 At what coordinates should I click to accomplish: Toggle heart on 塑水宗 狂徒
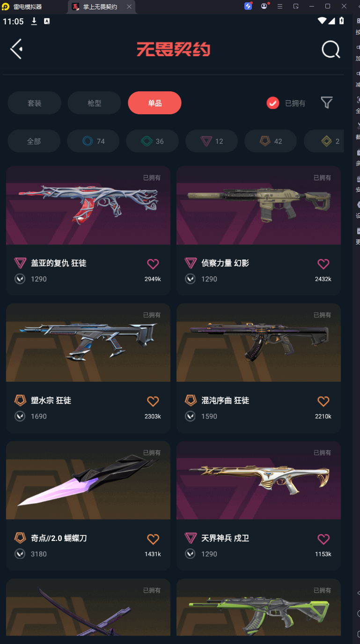pos(153,401)
